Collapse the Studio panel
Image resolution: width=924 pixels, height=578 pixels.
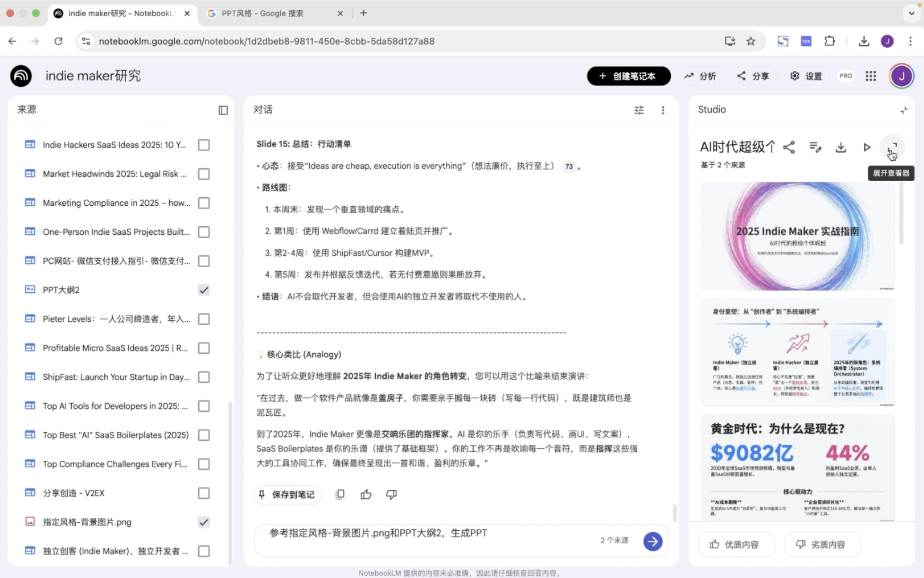[x=904, y=110]
